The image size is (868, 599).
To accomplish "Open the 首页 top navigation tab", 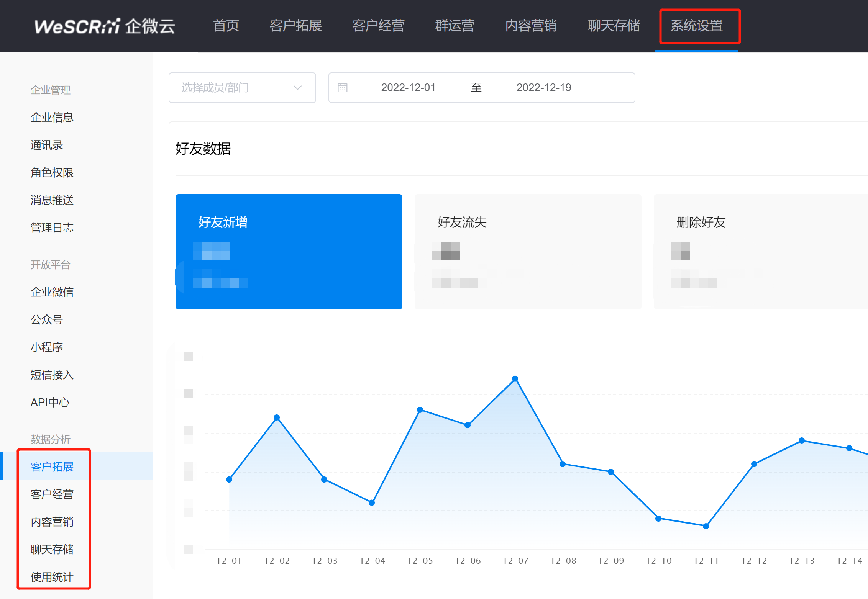I will pos(226,26).
